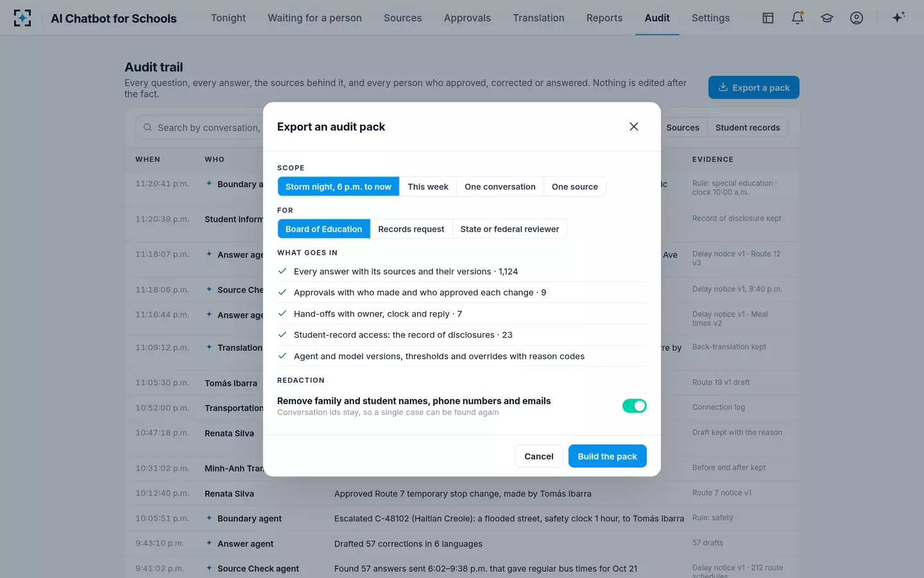Select One conversation scope
The width and height of the screenshot is (924, 578).
(500, 186)
